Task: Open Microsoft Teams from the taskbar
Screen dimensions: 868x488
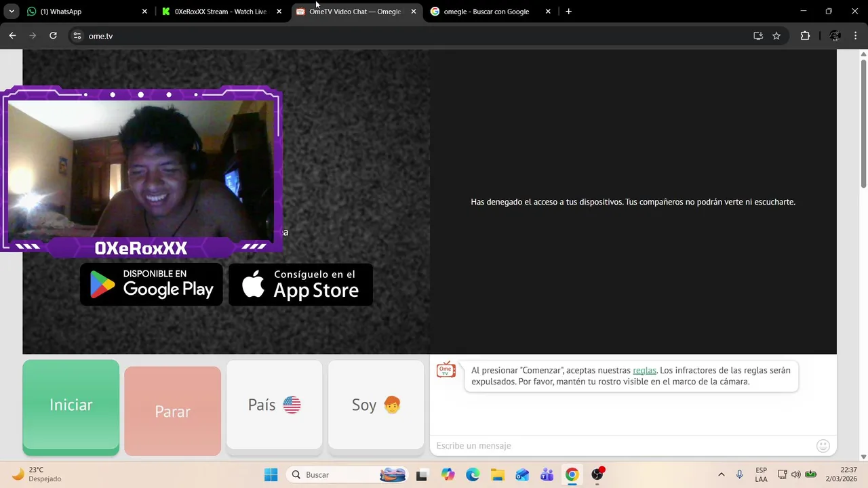Action: (547, 474)
